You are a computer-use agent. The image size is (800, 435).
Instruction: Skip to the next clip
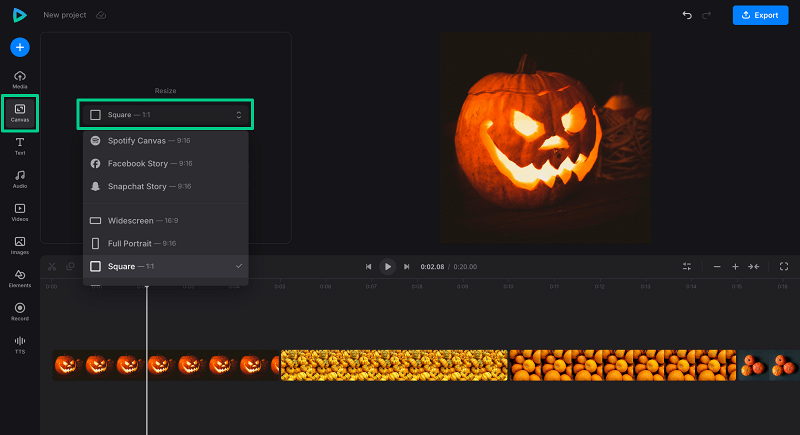(406, 267)
